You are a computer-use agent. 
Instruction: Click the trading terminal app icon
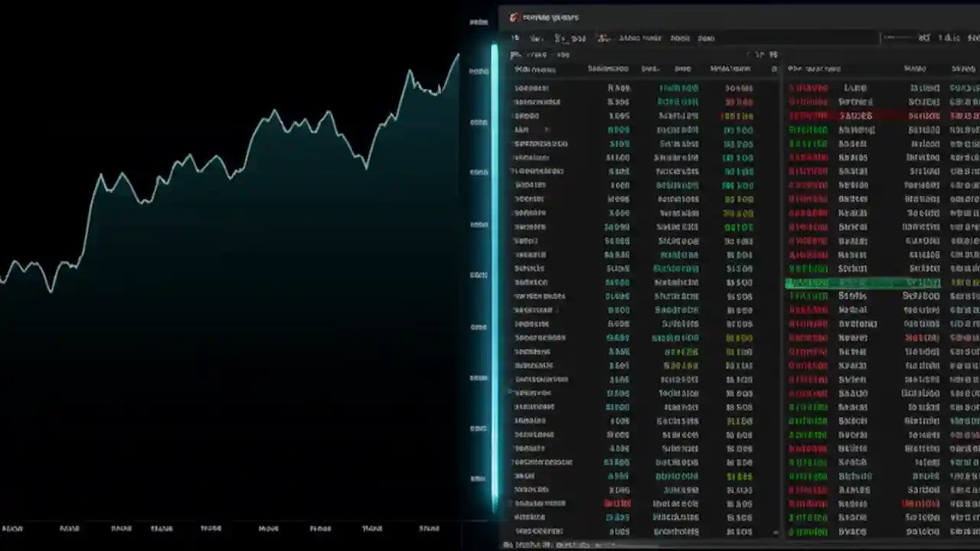pos(514,18)
